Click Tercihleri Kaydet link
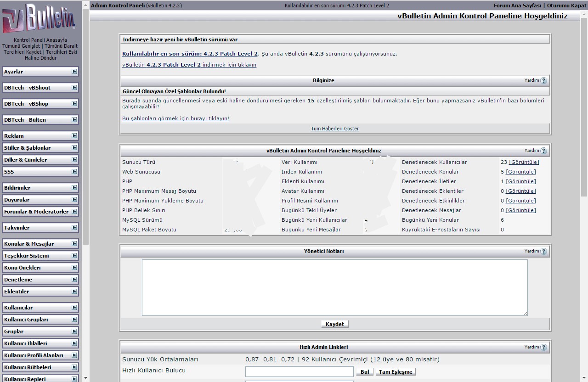 point(23,52)
